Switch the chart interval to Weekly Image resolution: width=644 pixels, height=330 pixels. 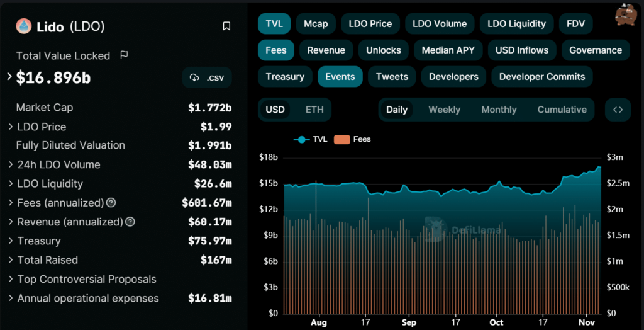tap(444, 110)
